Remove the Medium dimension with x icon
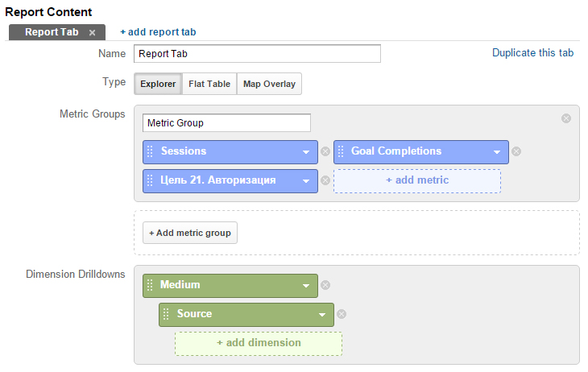The height and width of the screenshot is (372, 588). [325, 285]
